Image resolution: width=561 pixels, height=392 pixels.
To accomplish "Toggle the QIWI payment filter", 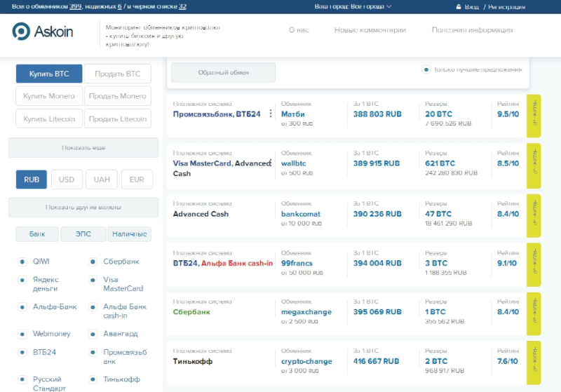I will click(x=22, y=262).
